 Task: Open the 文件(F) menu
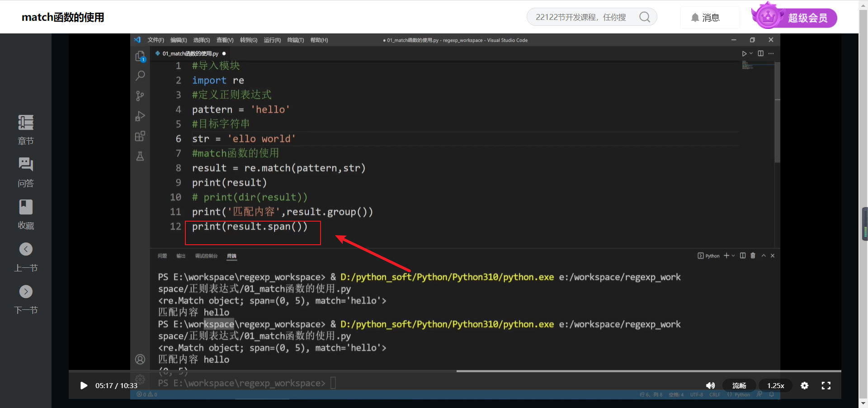[x=156, y=40]
